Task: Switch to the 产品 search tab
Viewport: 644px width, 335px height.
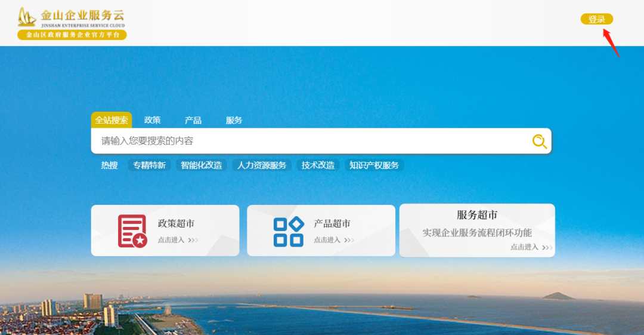Action: [193, 120]
